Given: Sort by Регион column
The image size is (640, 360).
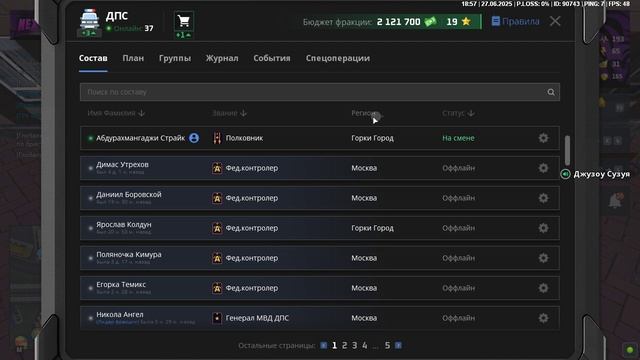Looking at the screenshot, I should coord(366,113).
